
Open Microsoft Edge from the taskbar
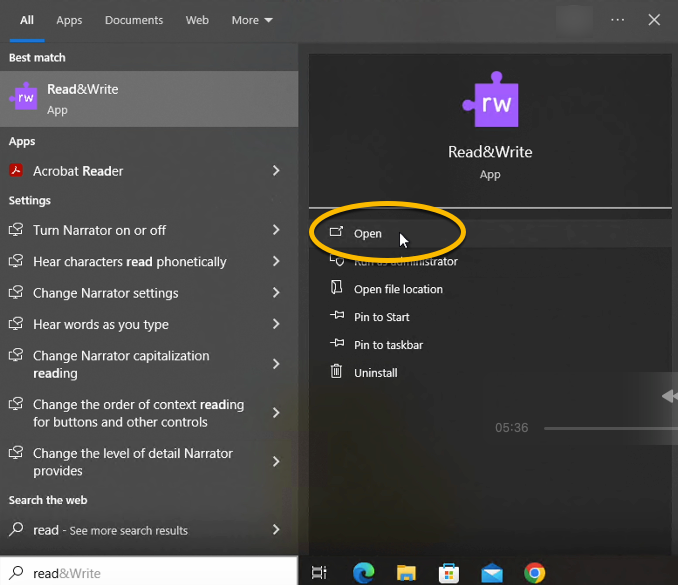363,572
